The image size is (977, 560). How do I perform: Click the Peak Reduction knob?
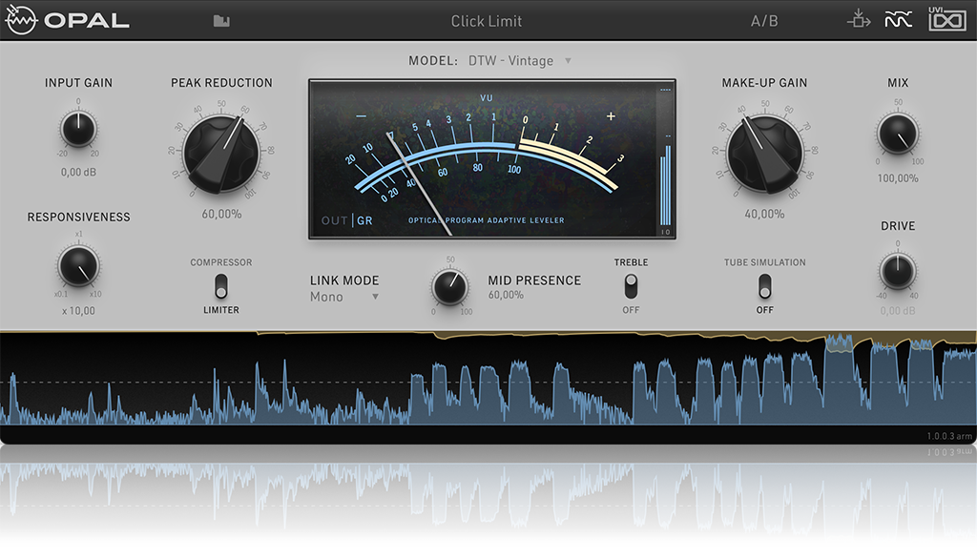[221, 150]
